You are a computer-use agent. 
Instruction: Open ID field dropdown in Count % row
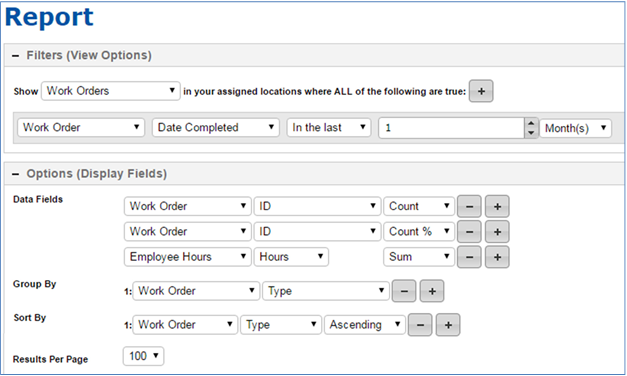pyautogui.click(x=317, y=231)
